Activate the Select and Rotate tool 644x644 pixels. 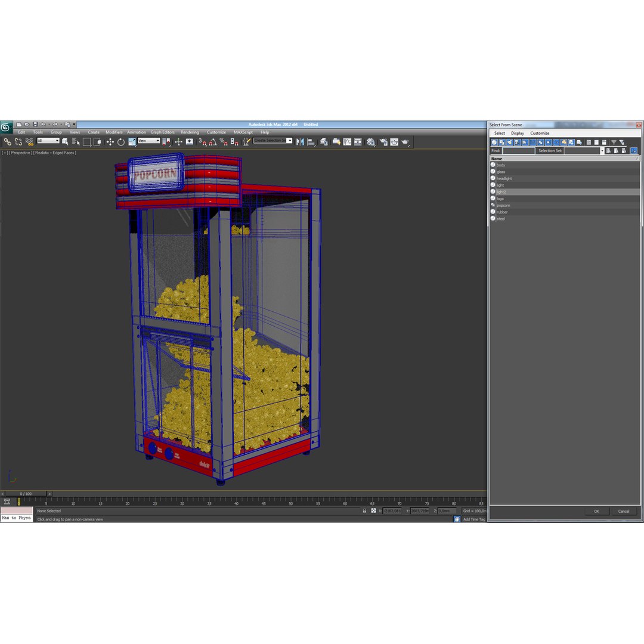(x=120, y=142)
